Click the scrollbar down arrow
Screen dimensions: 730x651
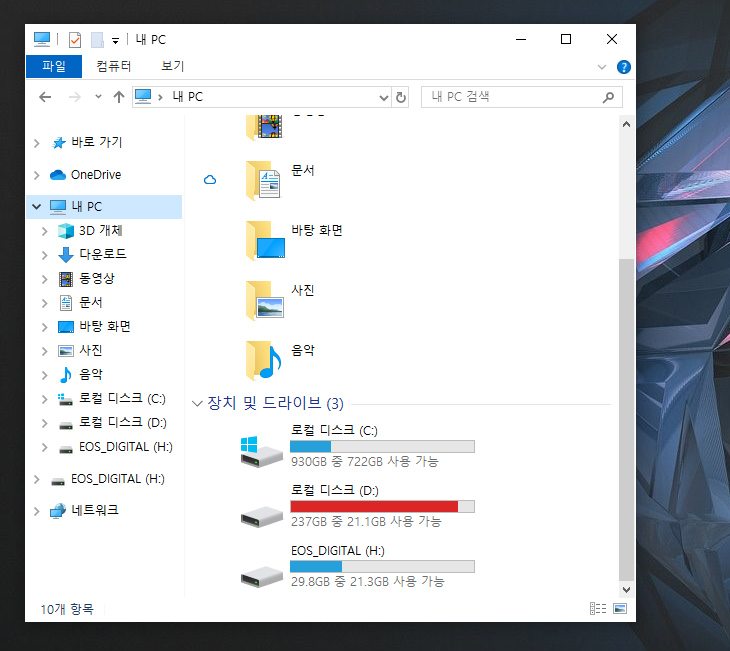click(626, 590)
